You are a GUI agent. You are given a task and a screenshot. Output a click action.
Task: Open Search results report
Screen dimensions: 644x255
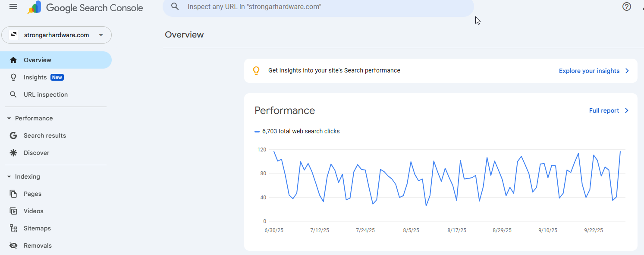[x=44, y=135]
